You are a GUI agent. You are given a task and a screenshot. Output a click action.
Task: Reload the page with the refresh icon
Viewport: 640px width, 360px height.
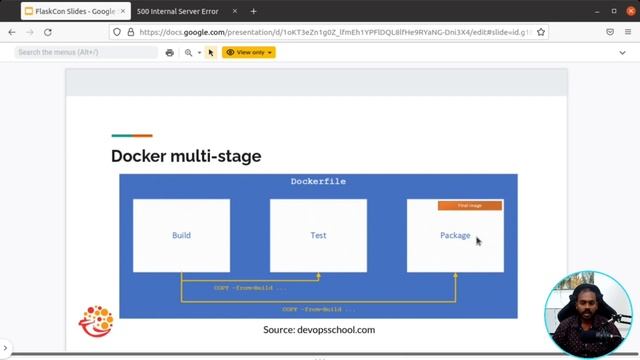pyautogui.click(x=48, y=32)
